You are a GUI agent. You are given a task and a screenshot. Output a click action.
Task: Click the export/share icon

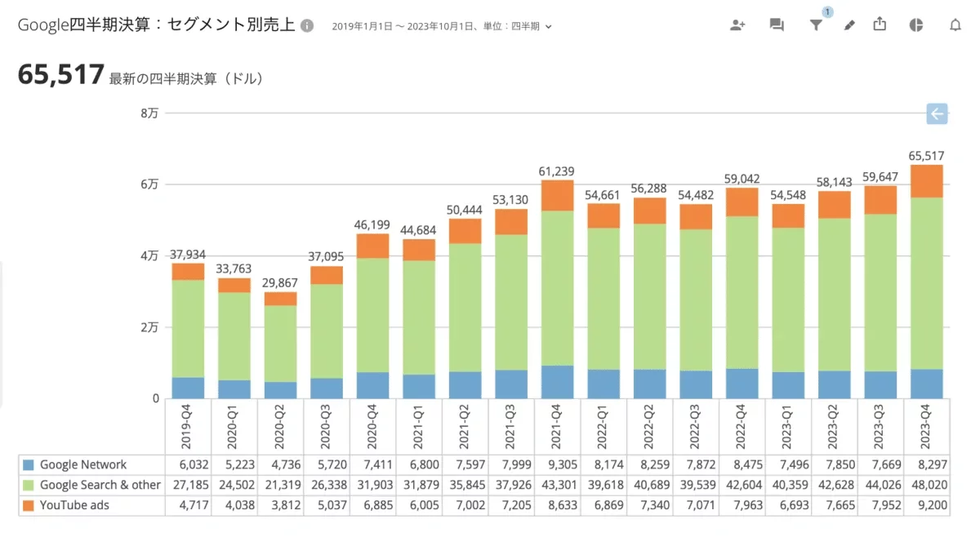pyautogui.click(x=880, y=24)
